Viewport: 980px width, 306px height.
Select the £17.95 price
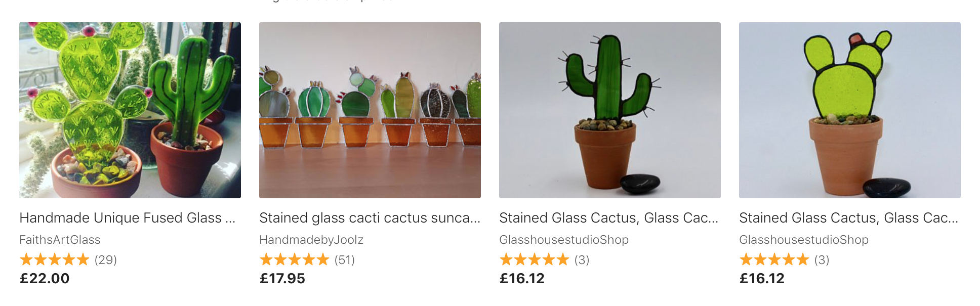tap(282, 279)
